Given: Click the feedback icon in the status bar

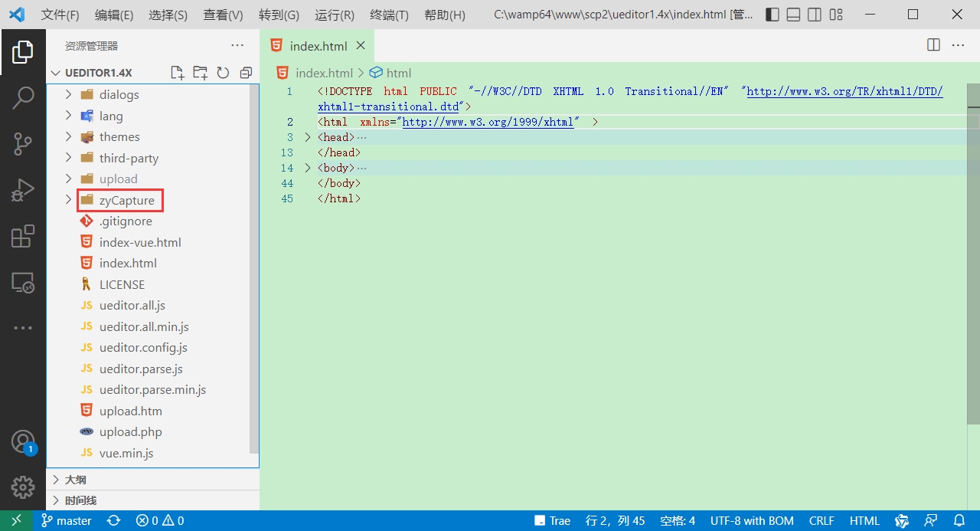Looking at the screenshot, I should 931,521.
